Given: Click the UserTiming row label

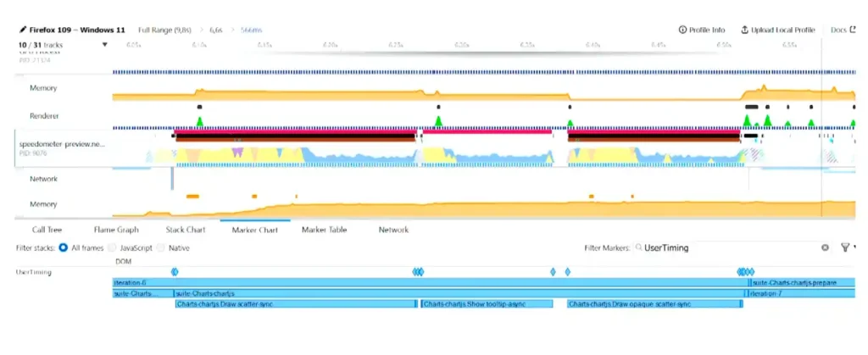Looking at the screenshot, I should pos(34,272).
